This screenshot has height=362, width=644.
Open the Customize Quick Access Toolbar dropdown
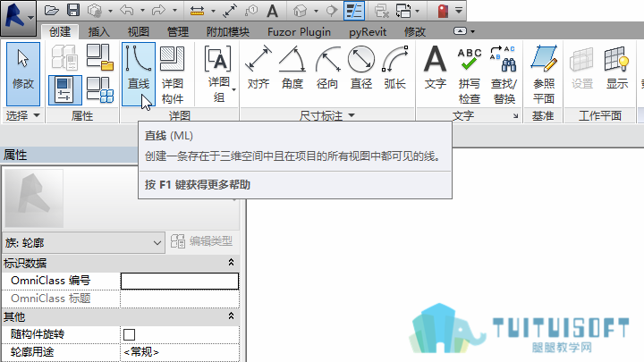point(459,10)
